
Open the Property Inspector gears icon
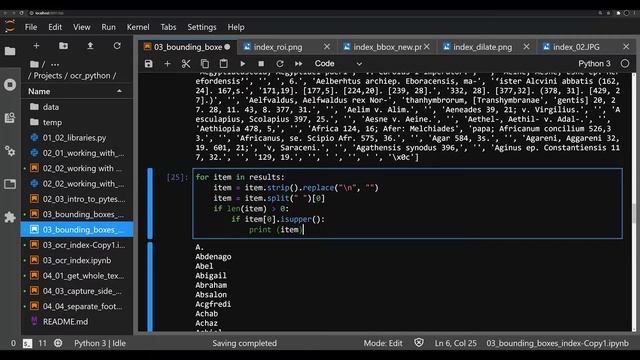point(10,151)
